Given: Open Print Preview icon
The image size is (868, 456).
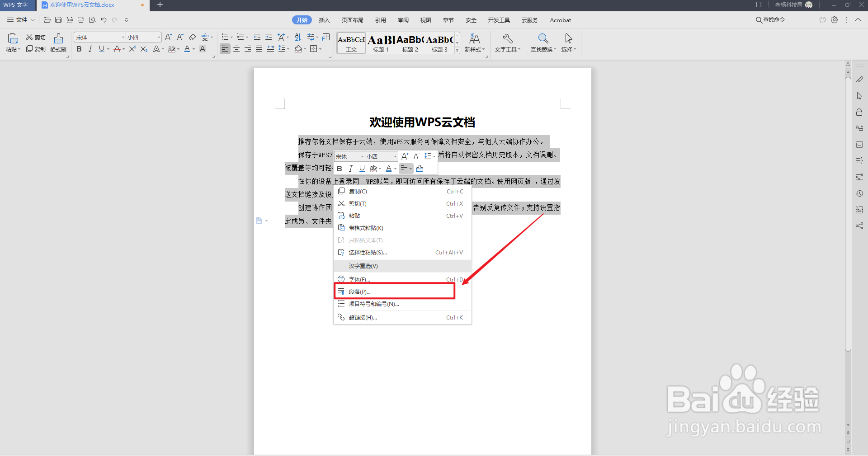Looking at the screenshot, I should click(92, 20).
